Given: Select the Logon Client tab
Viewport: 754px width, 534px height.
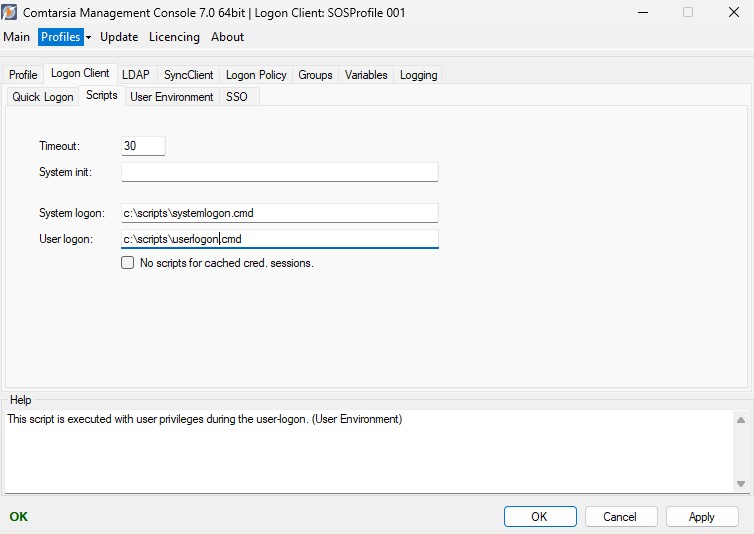Looking at the screenshot, I should 80,73.
